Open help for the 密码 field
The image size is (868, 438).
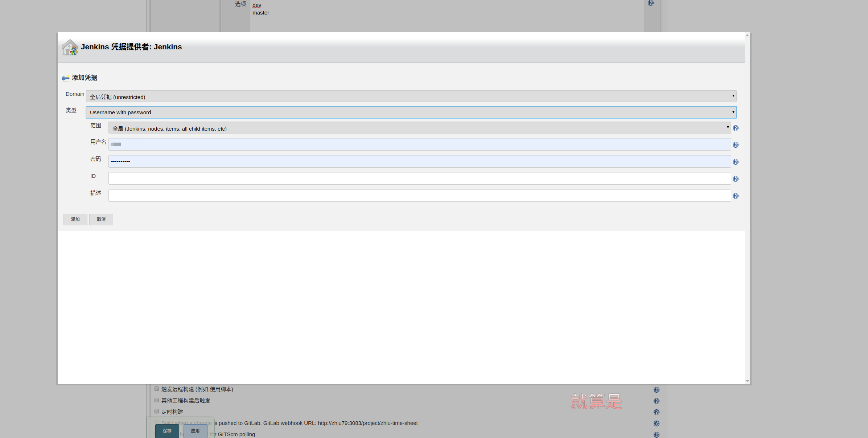(736, 162)
